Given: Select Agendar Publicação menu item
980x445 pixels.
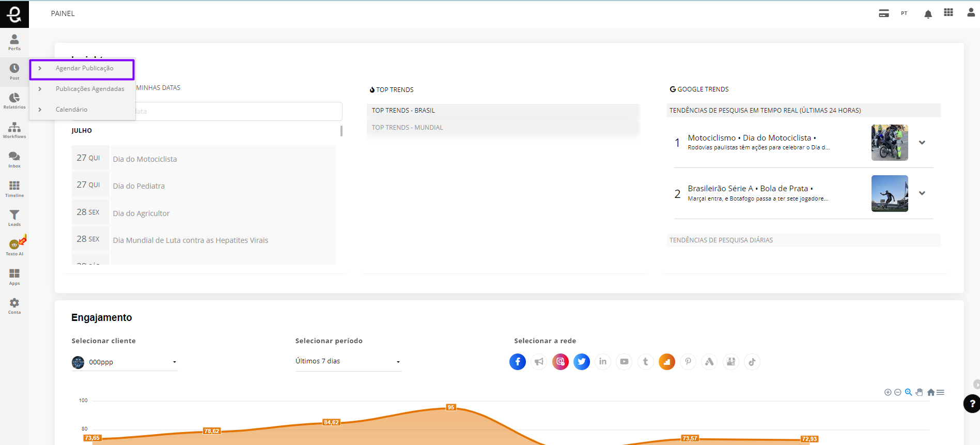Looking at the screenshot, I should [x=82, y=69].
